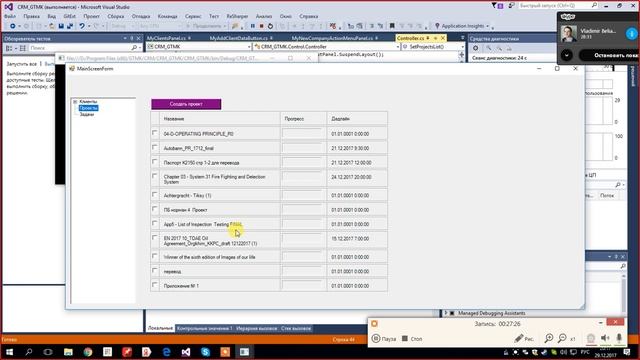Viewport: 640px width, 360px height.
Task: Open the Application Insights dropdown
Action: (487, 26)
